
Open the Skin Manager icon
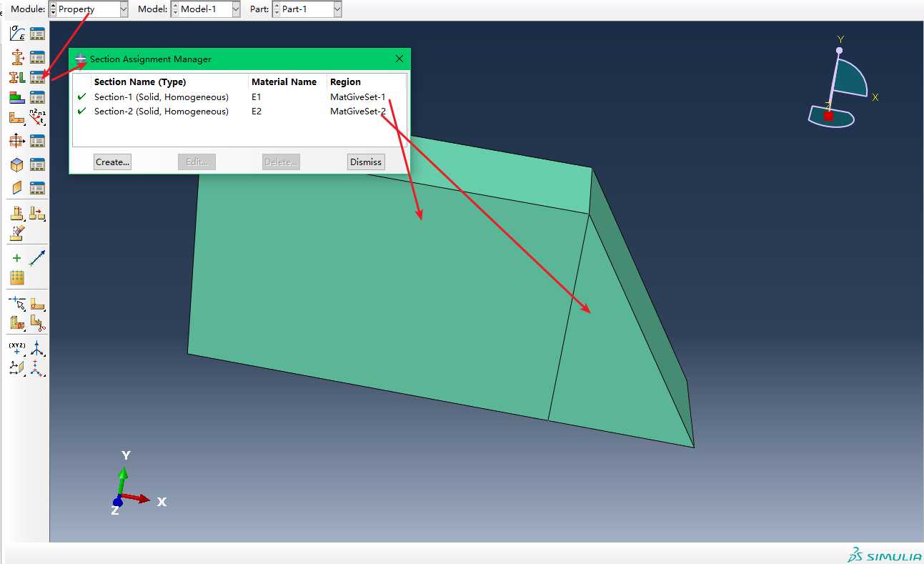click(x=38, y=165)
